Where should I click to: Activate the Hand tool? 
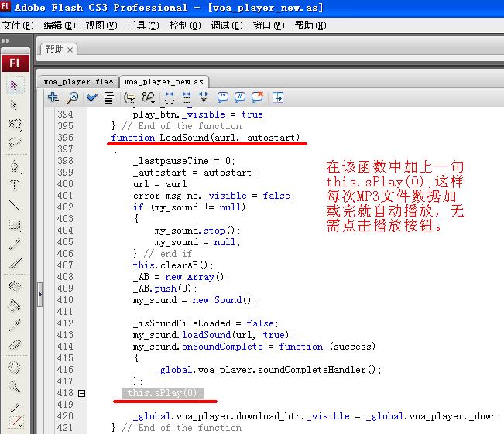[x=15, y=367]
